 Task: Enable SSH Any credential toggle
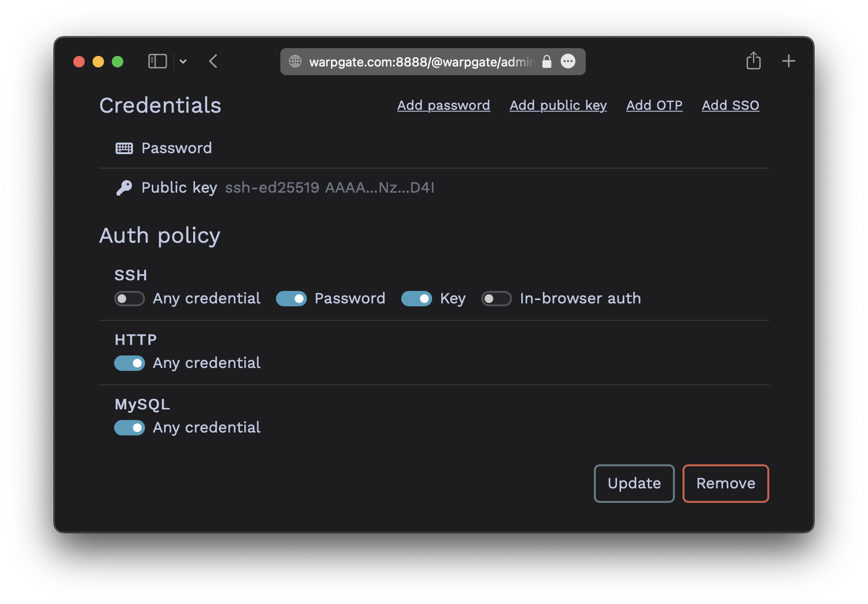tap(130, 299)
